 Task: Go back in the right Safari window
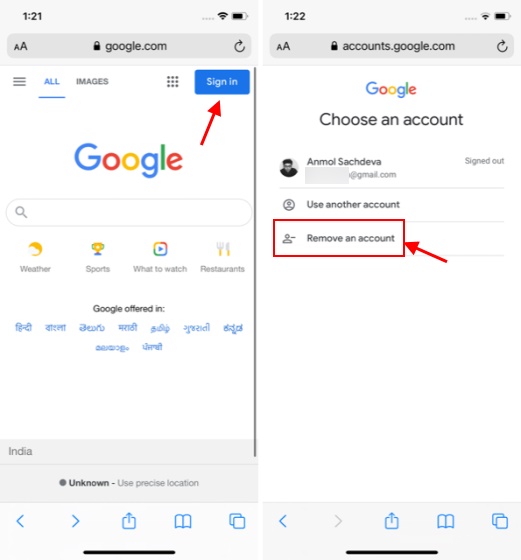tap(283, 521)
